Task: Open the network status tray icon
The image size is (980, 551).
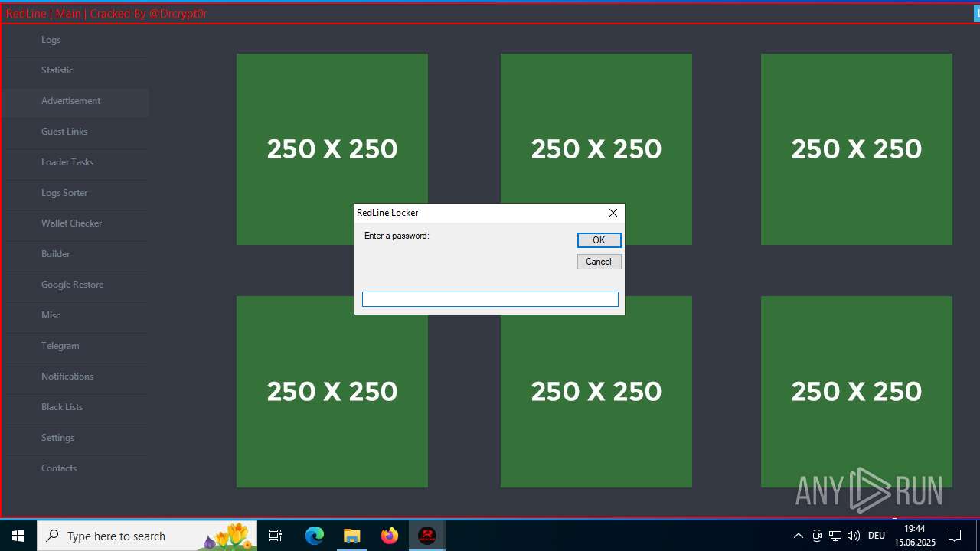Action: (x=835, y=536)
